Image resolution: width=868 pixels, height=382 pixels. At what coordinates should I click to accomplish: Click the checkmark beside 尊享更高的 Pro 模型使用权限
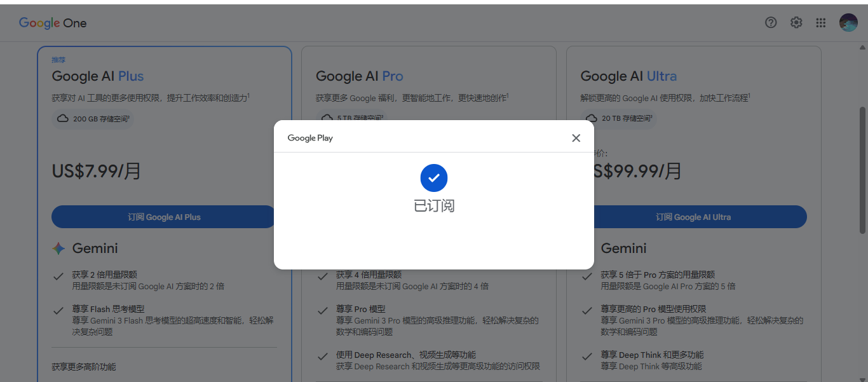(x=587, y=310)
